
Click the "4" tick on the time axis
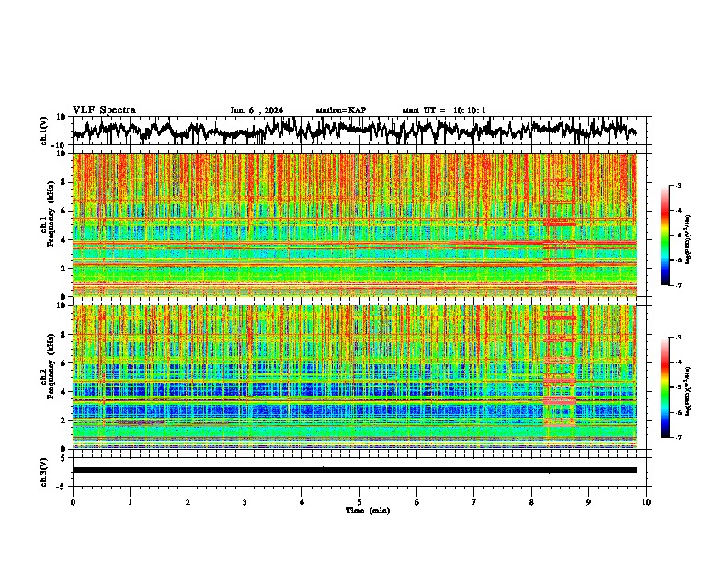click(x=302, y=502)
